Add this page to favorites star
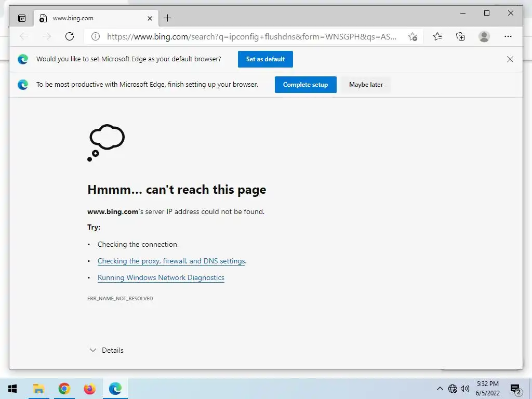 coord(413,37)
